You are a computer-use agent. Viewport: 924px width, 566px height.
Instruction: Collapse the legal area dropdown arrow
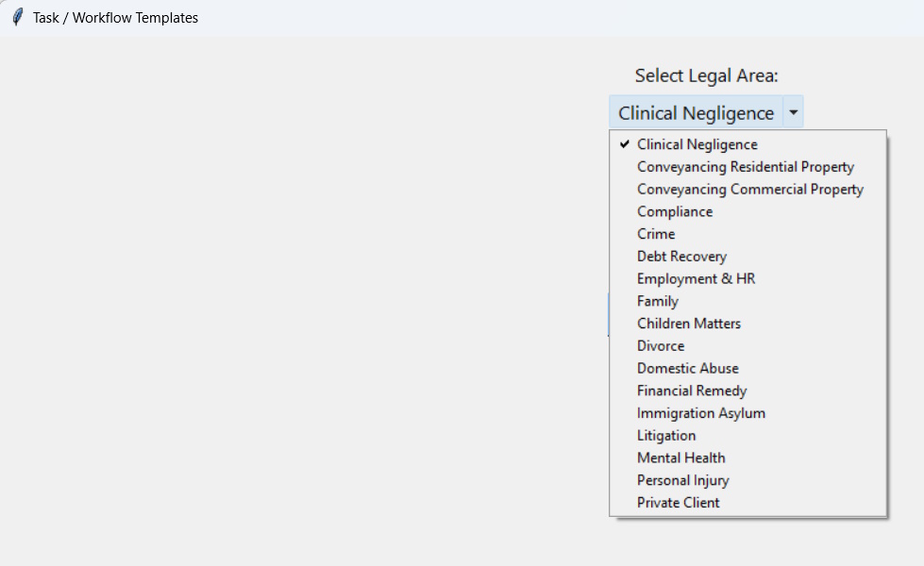point(794,113)
